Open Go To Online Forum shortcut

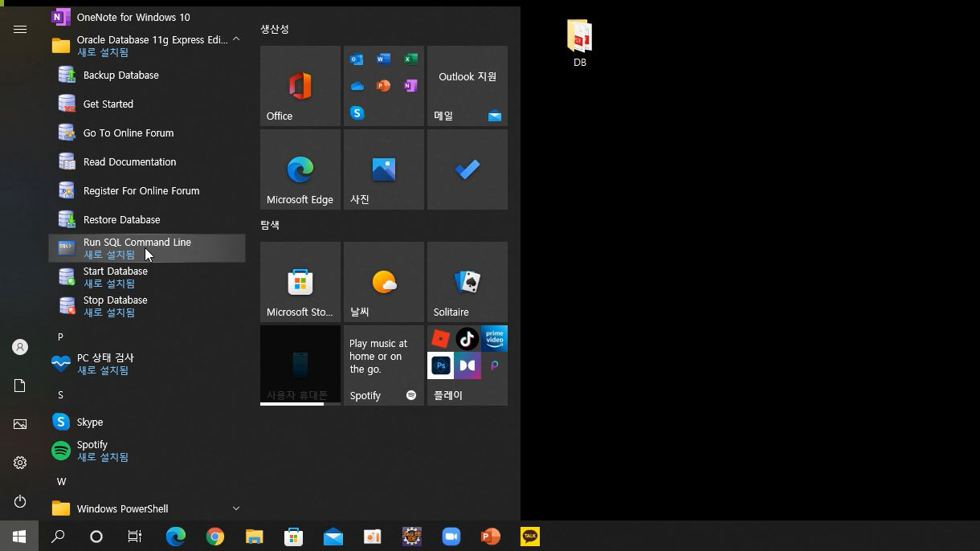tap(147, 133)
